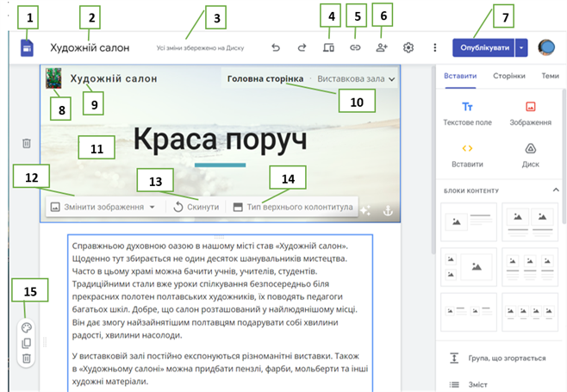Open the three-dot more options menu
This screenshot has height=392, width=567.
click(x=434, y=48)
